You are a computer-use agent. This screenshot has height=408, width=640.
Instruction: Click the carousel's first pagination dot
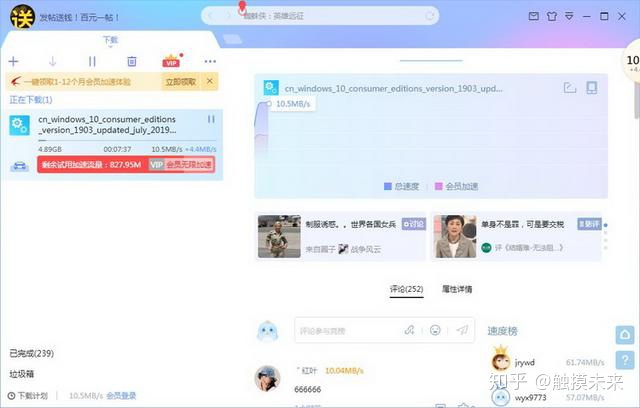tap(606, 225)
